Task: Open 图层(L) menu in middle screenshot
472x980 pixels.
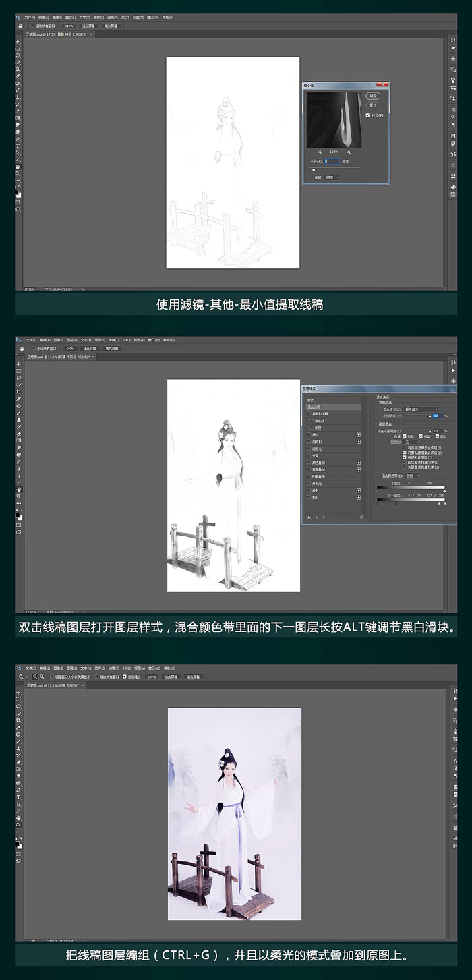Action: [x=71, y=339]
